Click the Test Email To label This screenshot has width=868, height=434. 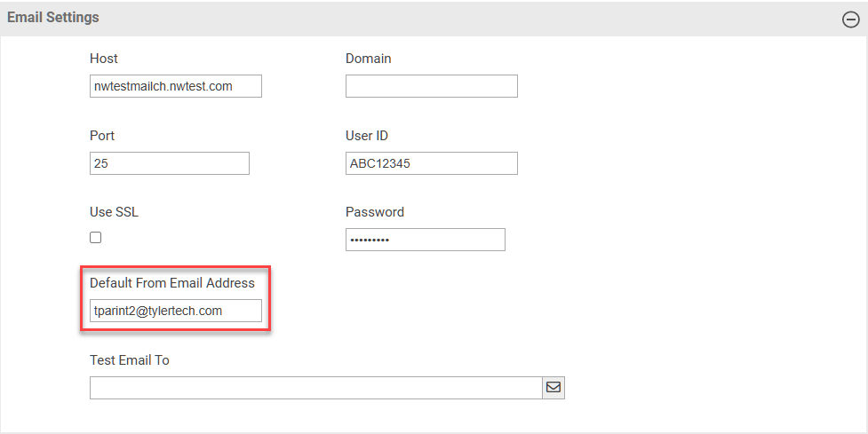[129, 360]
